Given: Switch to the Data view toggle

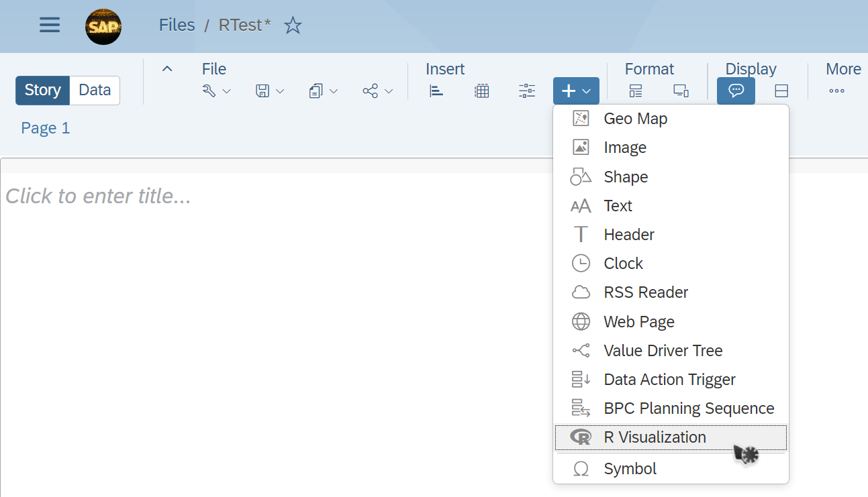Looking at the screenshot, I should [x=95, y=91].
